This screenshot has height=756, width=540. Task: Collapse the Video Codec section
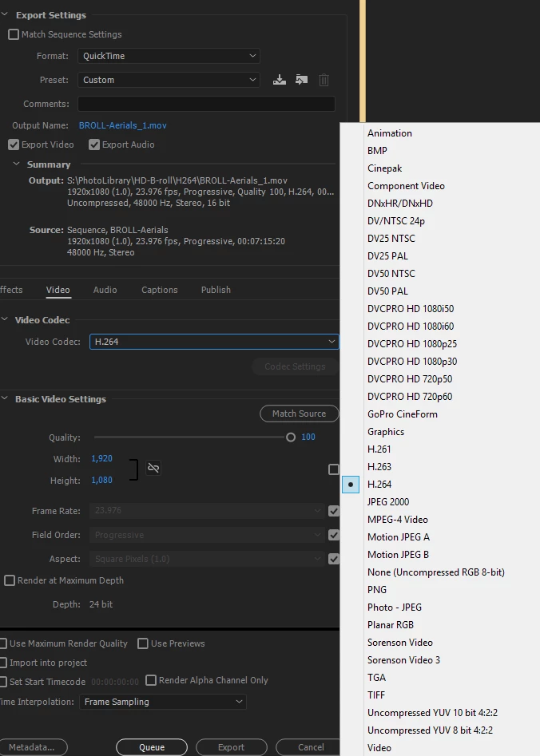5,319
